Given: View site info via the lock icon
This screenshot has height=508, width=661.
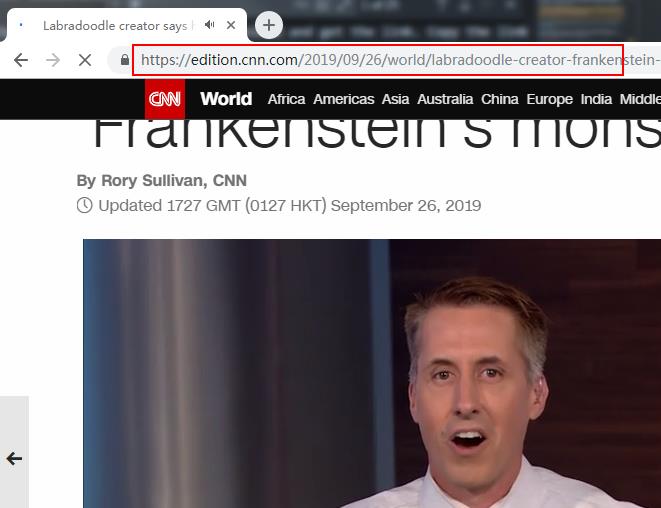Looking at the screenshot, I should coord(124,60).
